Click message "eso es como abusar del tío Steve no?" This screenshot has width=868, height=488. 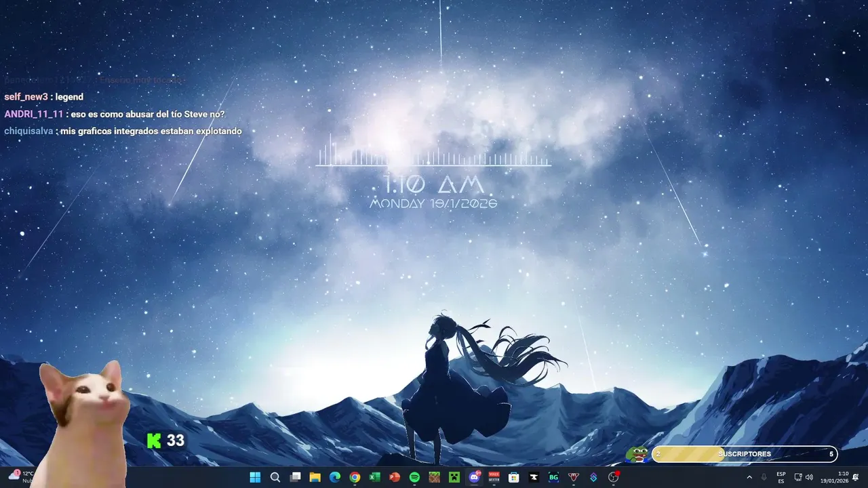point(147,114)
